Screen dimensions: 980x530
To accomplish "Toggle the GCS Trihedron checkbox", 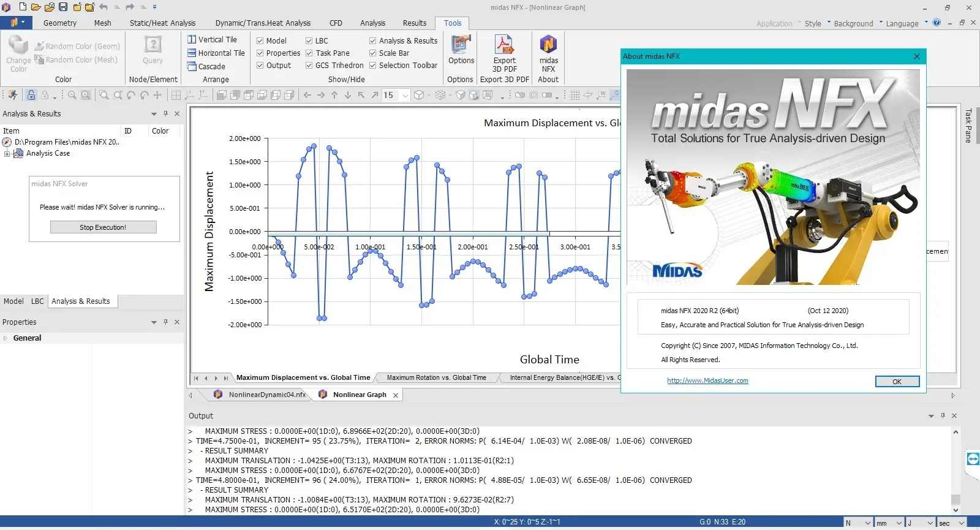I will point(309,66).
